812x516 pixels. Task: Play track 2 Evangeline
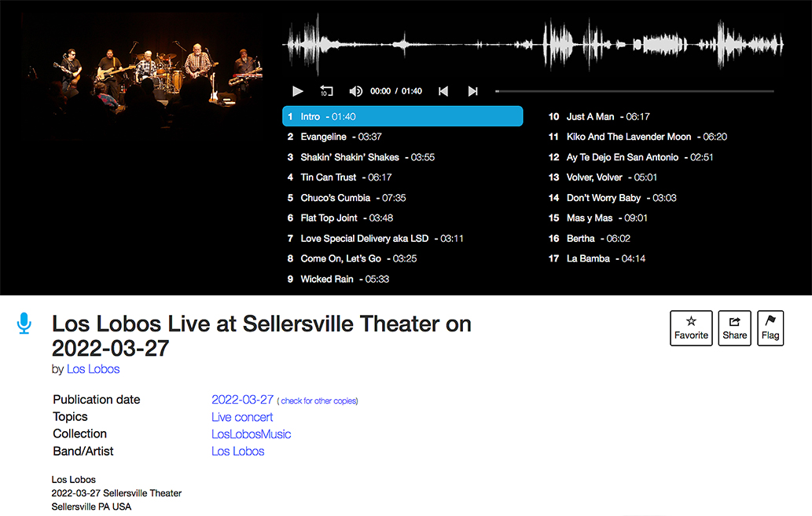tap(402, 137)
